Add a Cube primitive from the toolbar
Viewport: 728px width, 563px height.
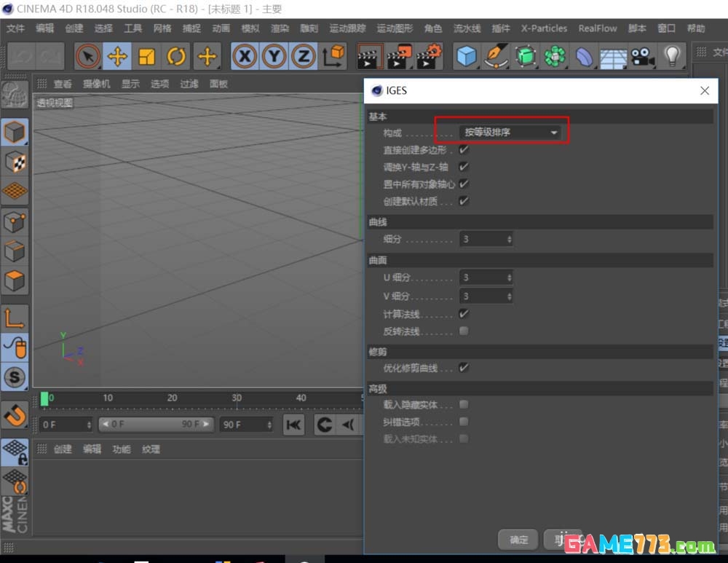(466, 56)
